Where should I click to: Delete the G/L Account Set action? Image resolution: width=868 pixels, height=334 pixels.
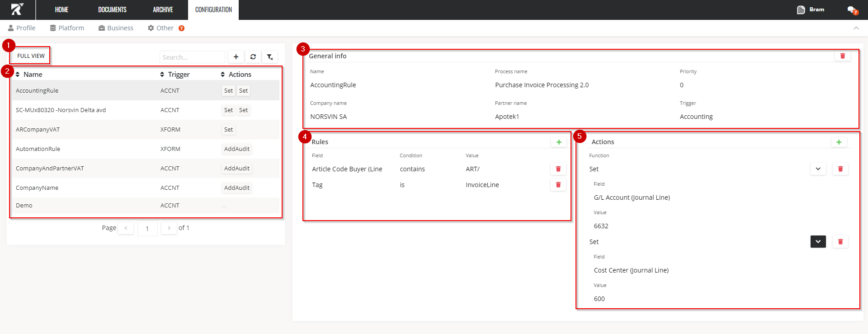(x=840, y=169)
